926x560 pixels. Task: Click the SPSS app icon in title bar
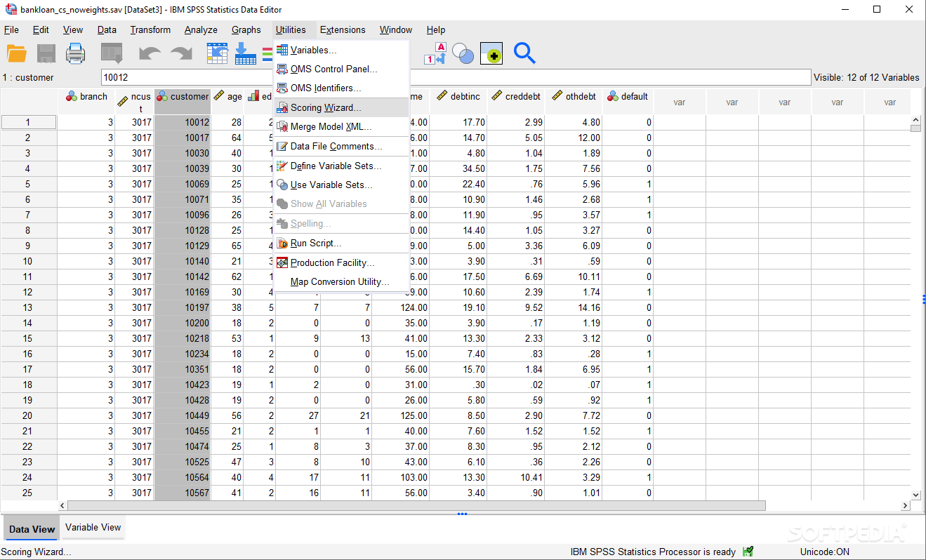10,9
